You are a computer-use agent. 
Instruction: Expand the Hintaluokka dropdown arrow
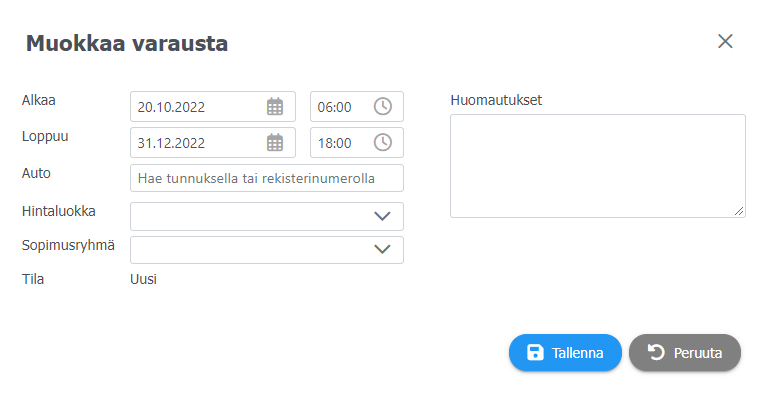(x=382, y=216)
